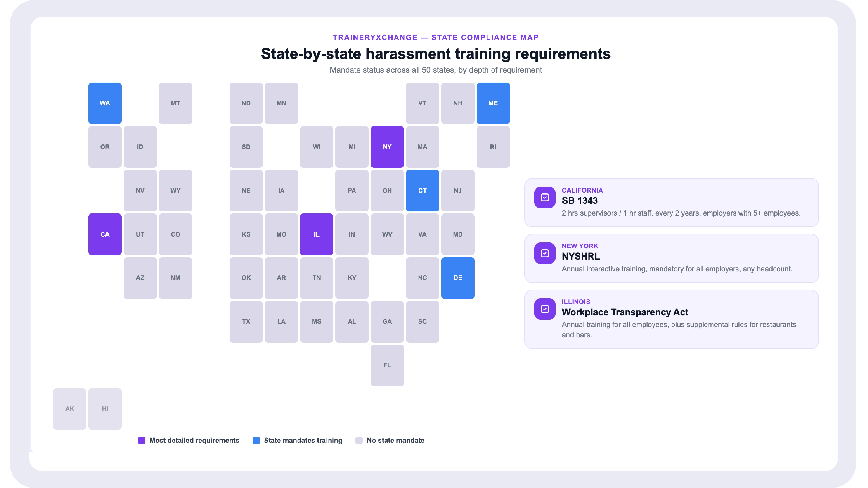Select the NJ state tile
This screenshot has width=868, height=488.
(x=458, y=191)
